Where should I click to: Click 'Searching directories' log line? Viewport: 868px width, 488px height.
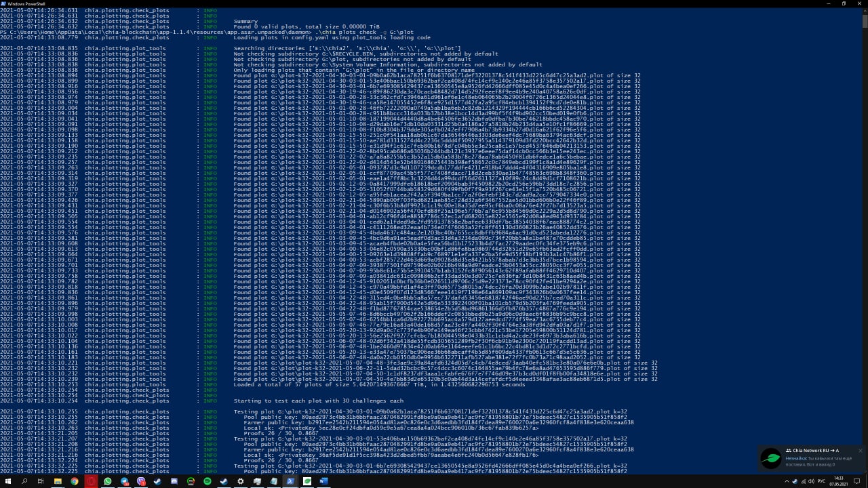347,48
